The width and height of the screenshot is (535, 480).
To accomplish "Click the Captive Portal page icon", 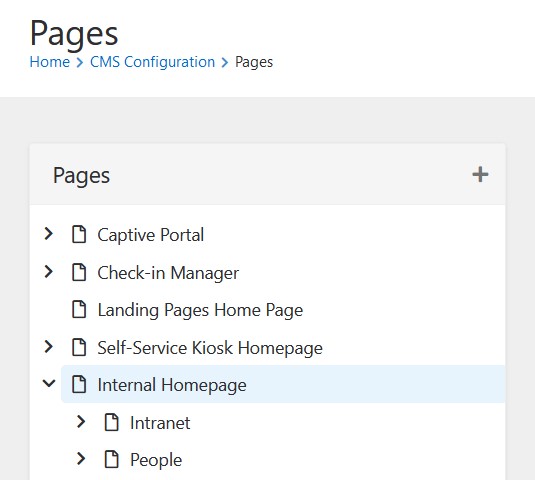I will coord(79,234).
